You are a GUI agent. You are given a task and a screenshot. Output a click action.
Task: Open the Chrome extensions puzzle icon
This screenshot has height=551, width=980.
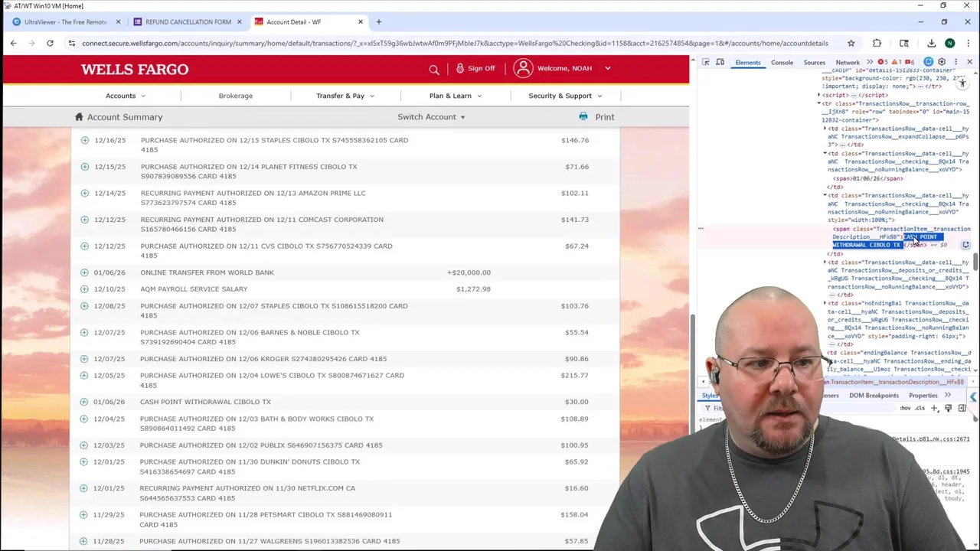coord(877,44)
